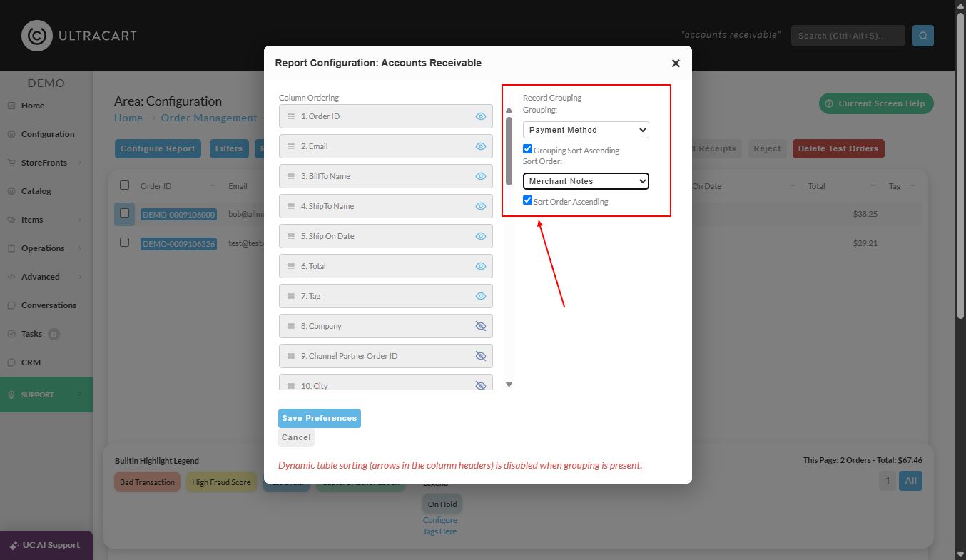This screenshot has height=560, width=966.
Task: Expand the StoreFronts sidebar menu
Action: (44, 163)
